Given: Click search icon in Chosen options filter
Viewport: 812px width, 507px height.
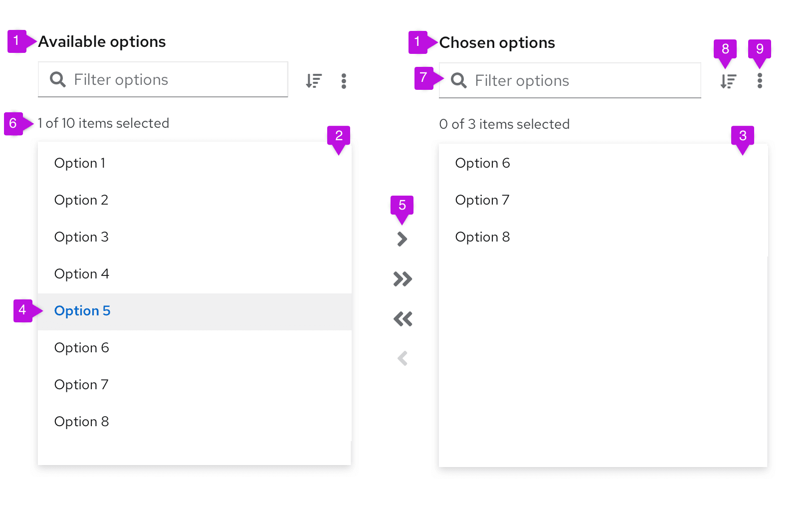Looking at the screenshot, I should coord(459,80).
